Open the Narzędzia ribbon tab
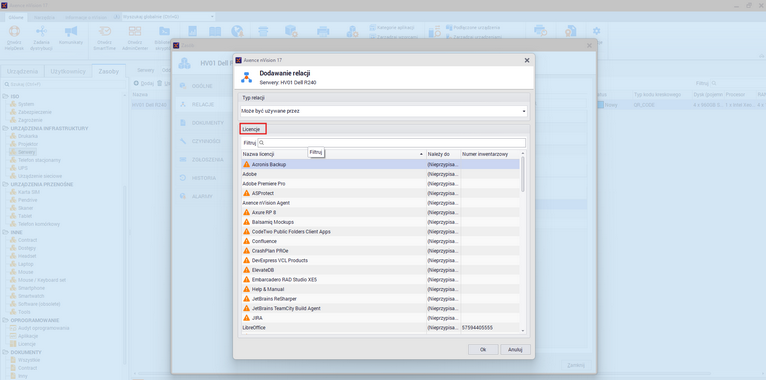Viewport: 766px width, 380px height. click(44, 17)
